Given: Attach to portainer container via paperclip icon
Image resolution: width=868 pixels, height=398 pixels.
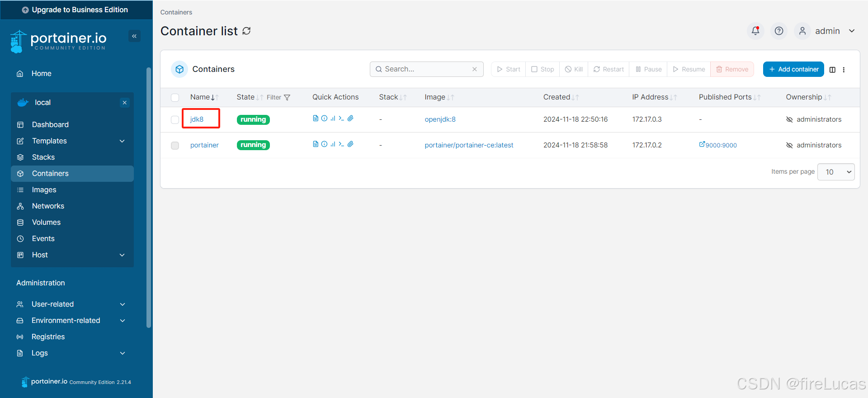Looking at the screenshot, I should (x=350, y=144).
